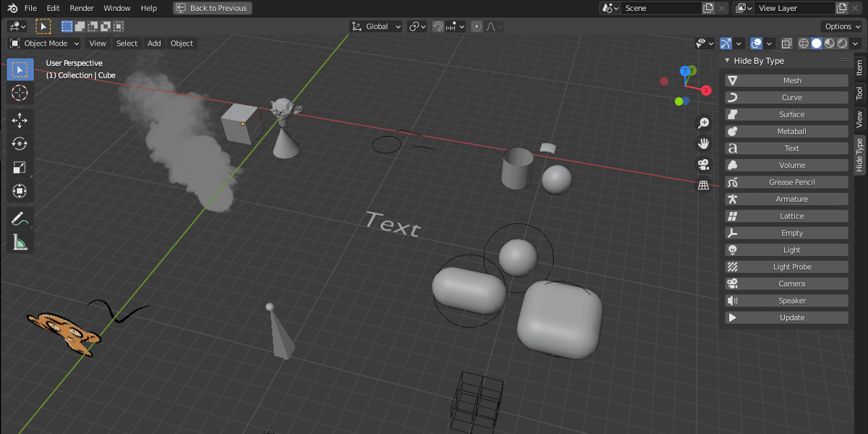Click the Grease Pencil hide button
Screen dimensions: 868x434
pos(786,182)
